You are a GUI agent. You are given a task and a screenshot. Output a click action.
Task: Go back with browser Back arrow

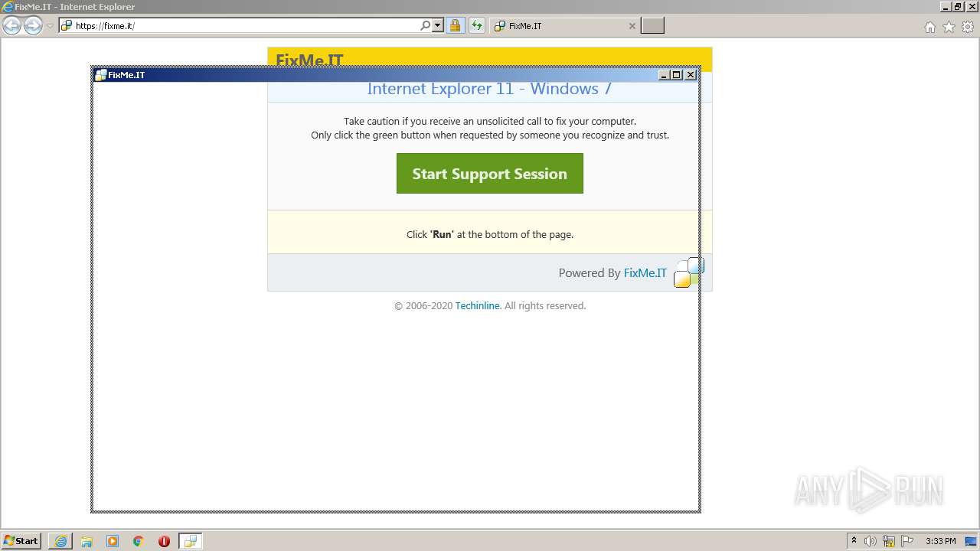(11, 26)
